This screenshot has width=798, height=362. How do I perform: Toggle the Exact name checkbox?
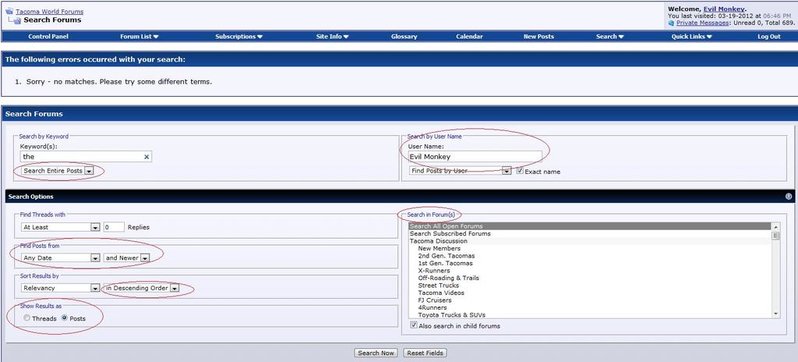click(520, 171)
